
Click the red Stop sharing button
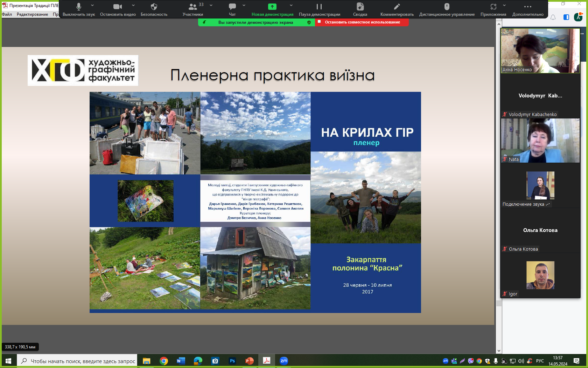point(362,22)
